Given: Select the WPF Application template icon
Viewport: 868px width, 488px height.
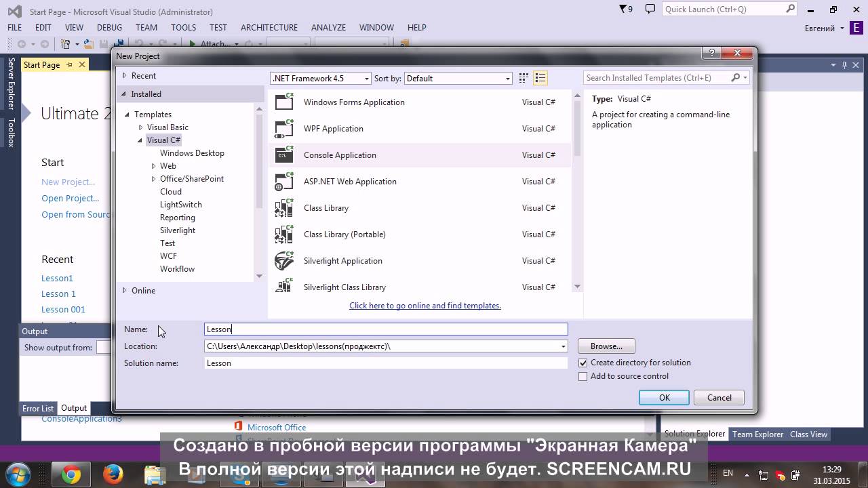Looking at the screenshot, I should (x=284, y=128).
